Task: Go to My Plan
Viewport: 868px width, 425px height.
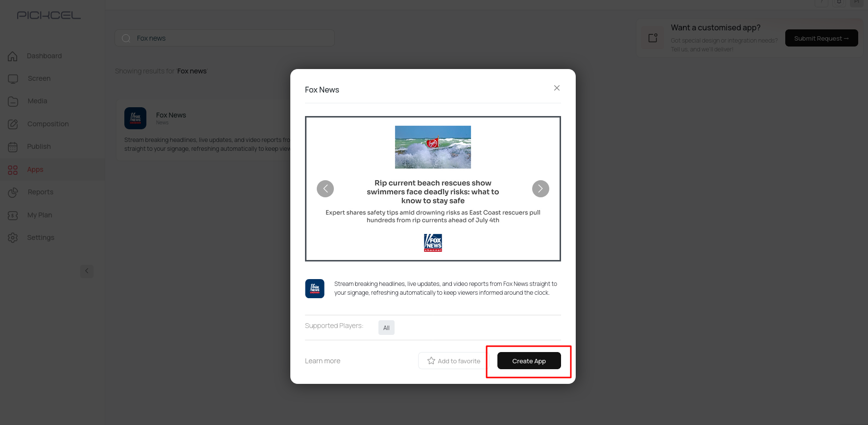Action: (x=40, y=215)
